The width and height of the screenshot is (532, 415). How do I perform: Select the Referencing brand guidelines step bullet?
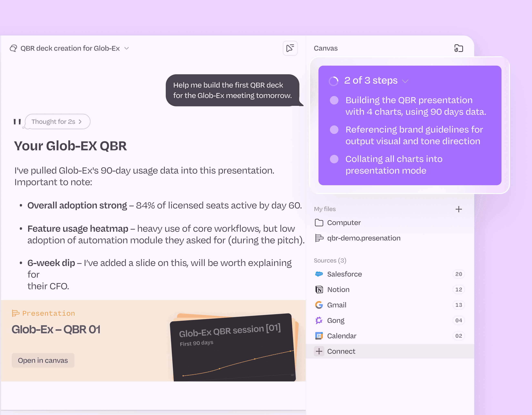[x=334, y=130]
